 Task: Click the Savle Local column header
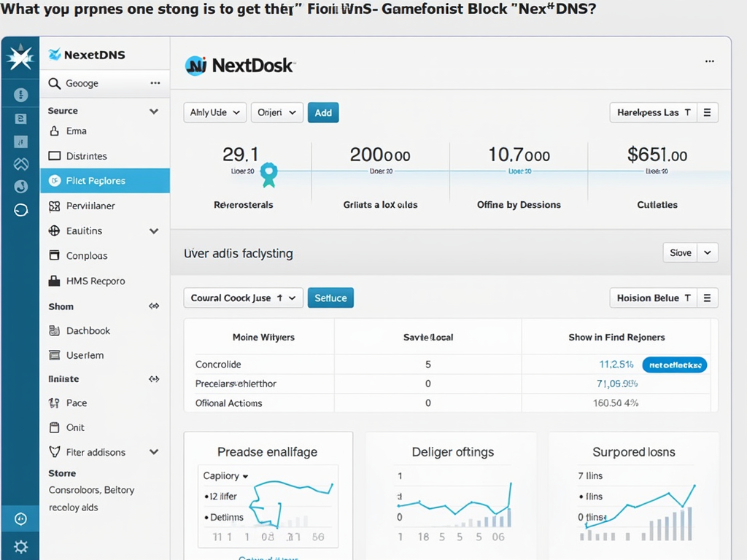tap(428, 337)
